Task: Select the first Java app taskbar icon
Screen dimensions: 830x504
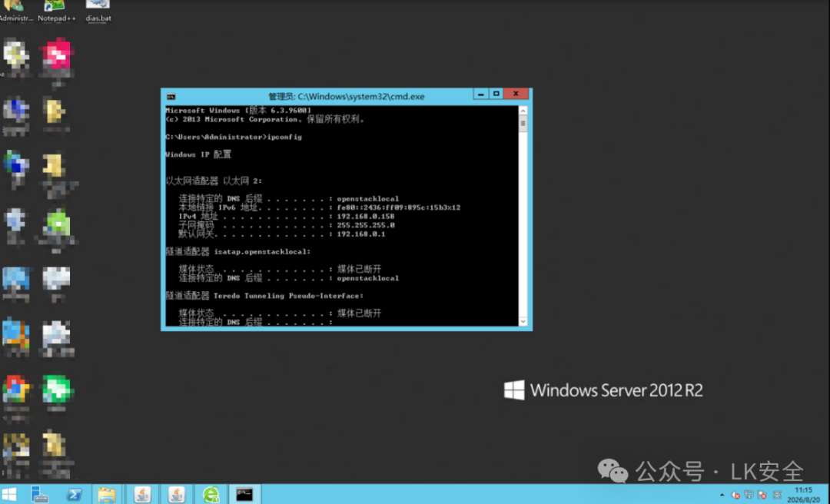Action: [142, 495]
